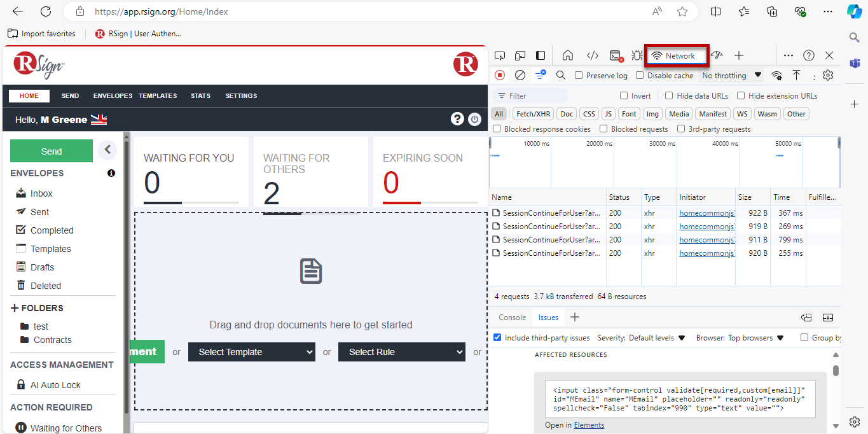
Task: Toggle device emulation icon in DevTools
Action: 520,55
